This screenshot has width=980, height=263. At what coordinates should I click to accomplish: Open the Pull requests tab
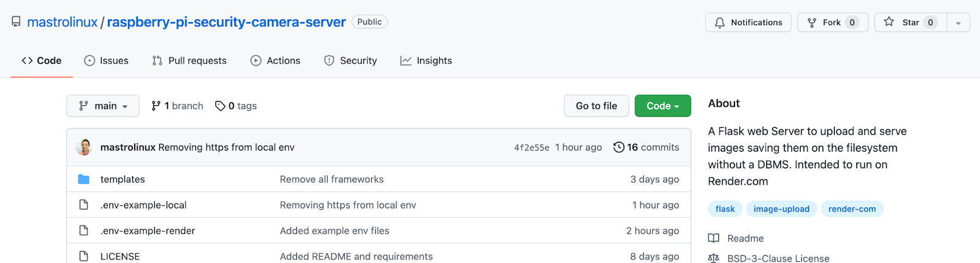(189, 61)
